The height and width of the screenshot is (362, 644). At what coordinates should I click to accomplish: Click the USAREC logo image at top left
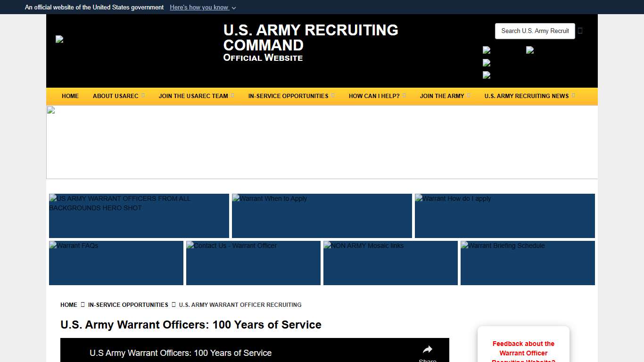pyautogui.click(x=60, y=40)
